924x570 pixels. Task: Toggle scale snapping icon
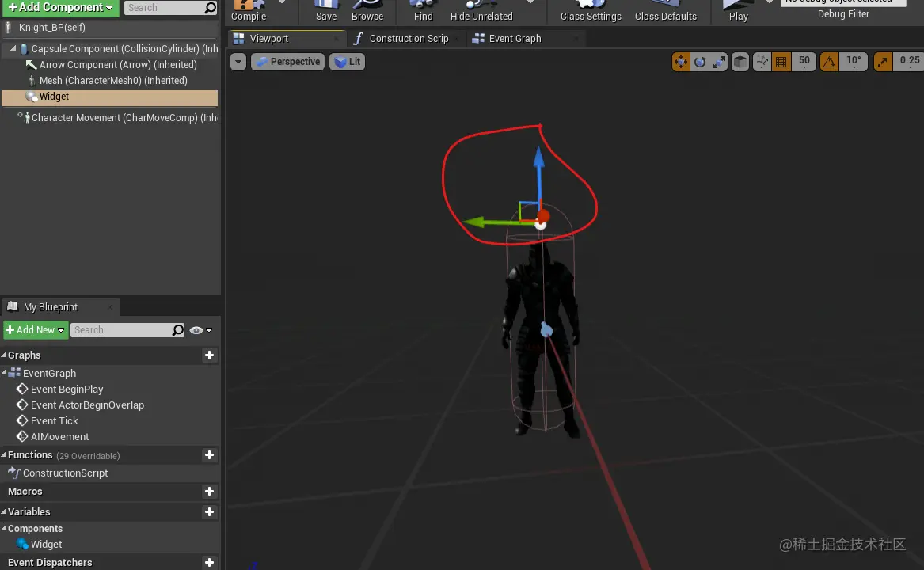(x=883, y=62)
